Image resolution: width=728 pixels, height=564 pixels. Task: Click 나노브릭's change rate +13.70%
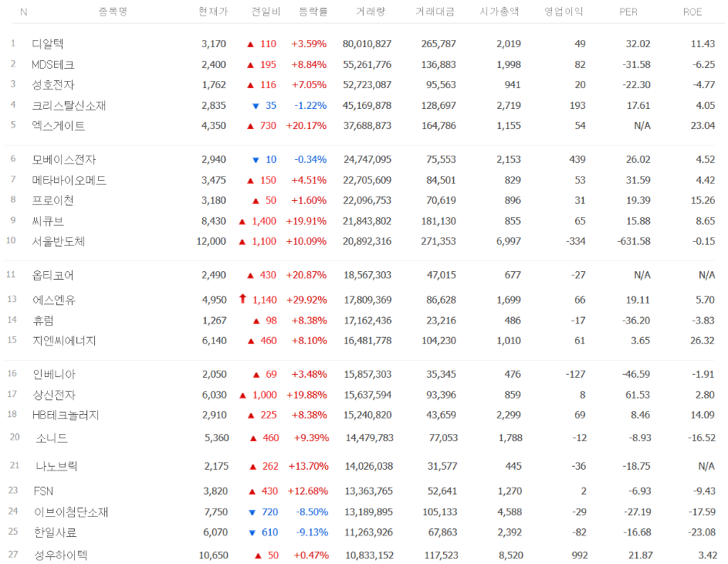pyautogui.click(x=308, y=466)
